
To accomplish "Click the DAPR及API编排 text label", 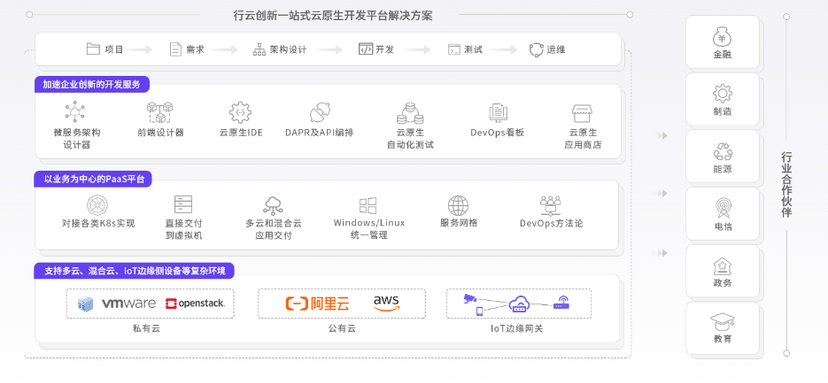I will point(319,133).
